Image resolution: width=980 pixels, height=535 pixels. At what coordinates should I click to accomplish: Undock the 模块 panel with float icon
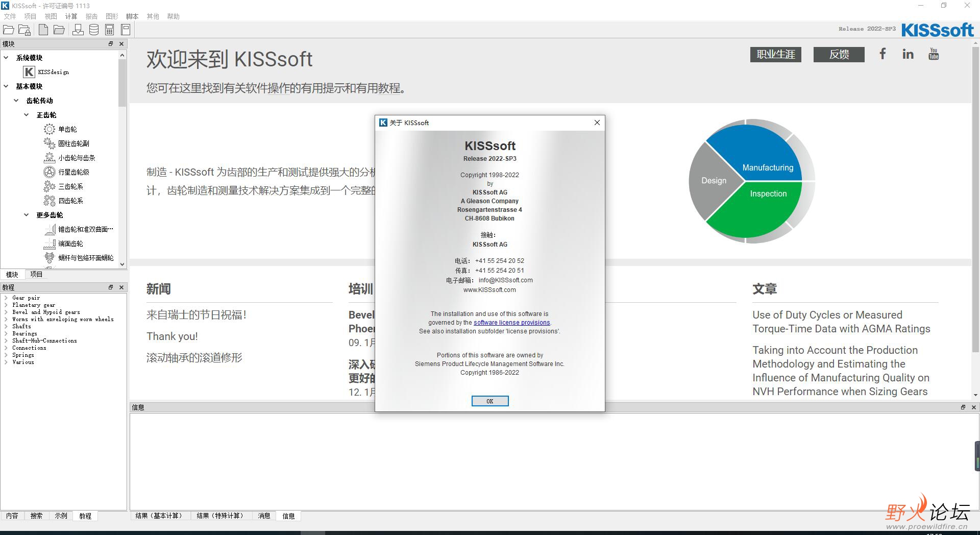pyautogui.click(x=111, y=44)
